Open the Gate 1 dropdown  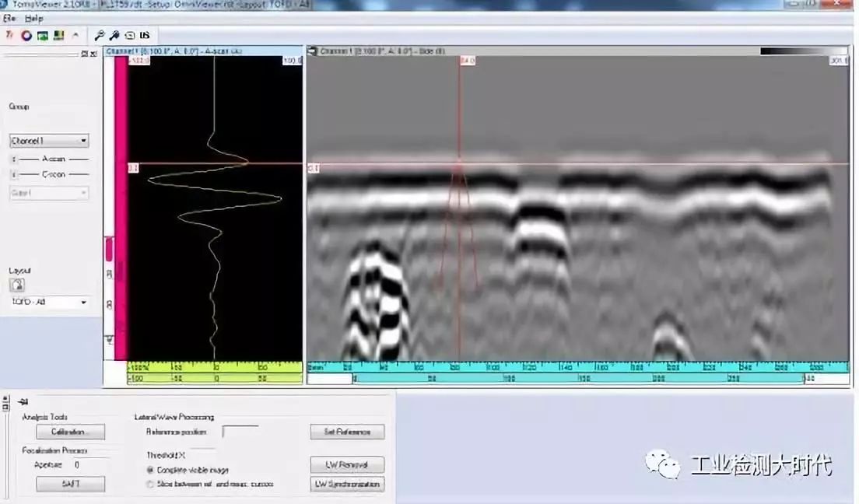pos(49,193)
